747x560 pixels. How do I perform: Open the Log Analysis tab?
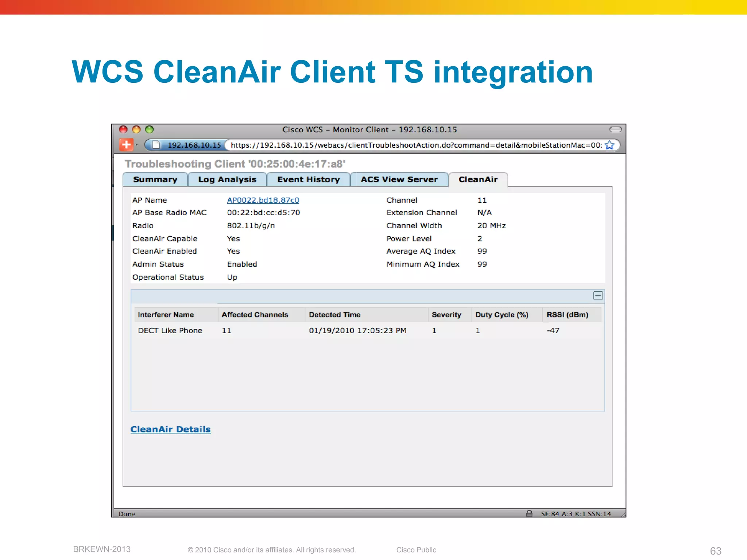pyautogui.click(x=227, y=179)
